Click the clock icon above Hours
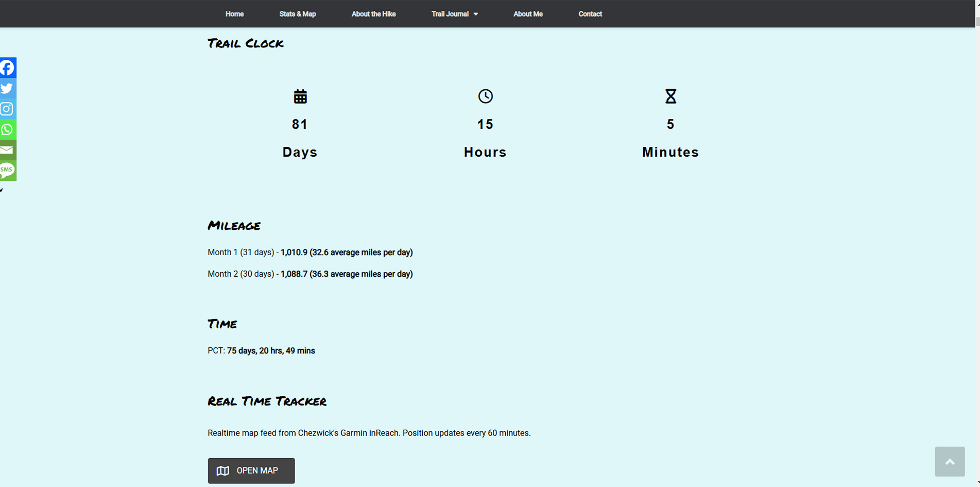Viewport: 980px width, 487px height. tap(485, 96)
